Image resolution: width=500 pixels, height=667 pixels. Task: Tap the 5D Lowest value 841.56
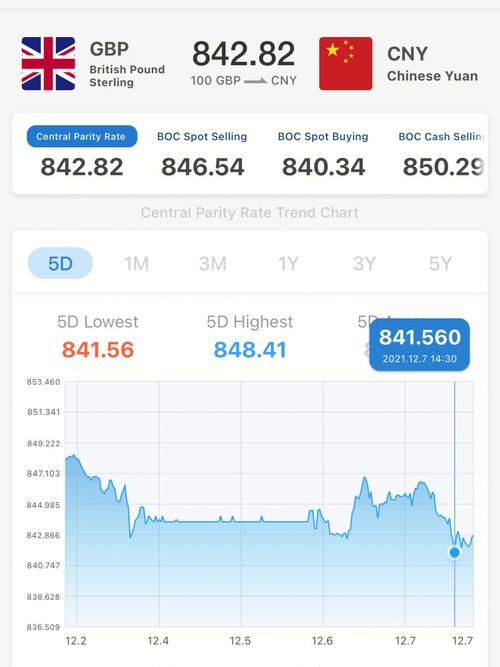coord(98,350)
